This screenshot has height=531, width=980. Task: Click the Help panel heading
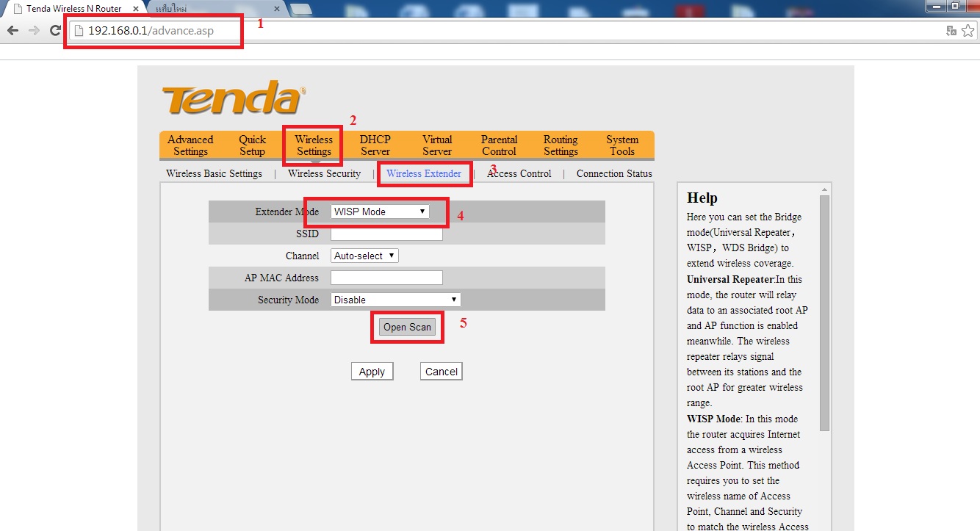(702, 198)
